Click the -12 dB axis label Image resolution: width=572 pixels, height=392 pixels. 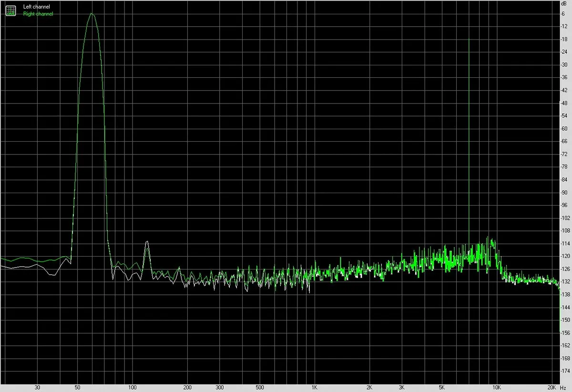(x=564, y=26)
